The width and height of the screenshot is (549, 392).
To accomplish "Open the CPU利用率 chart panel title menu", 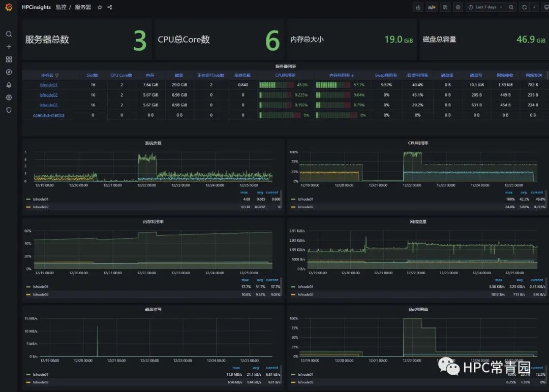I will pyautogui.click(x=418, y=143).
